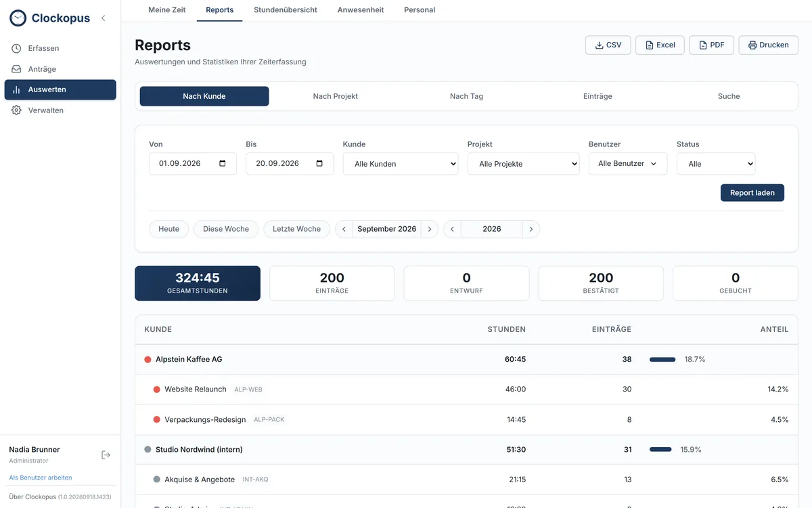812x508 pixels.
Task: Go to previous month before September 2026
Action: [x=344, y=229]
